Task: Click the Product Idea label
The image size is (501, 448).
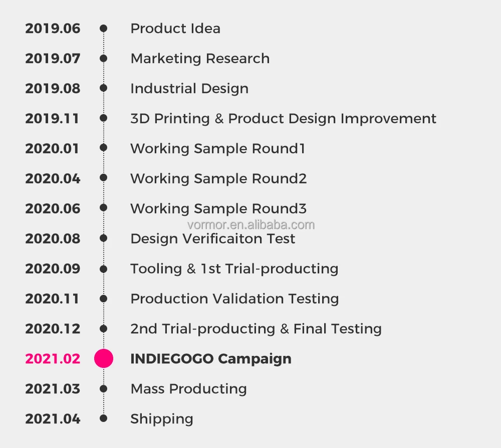Action: [x=175, y=29]
